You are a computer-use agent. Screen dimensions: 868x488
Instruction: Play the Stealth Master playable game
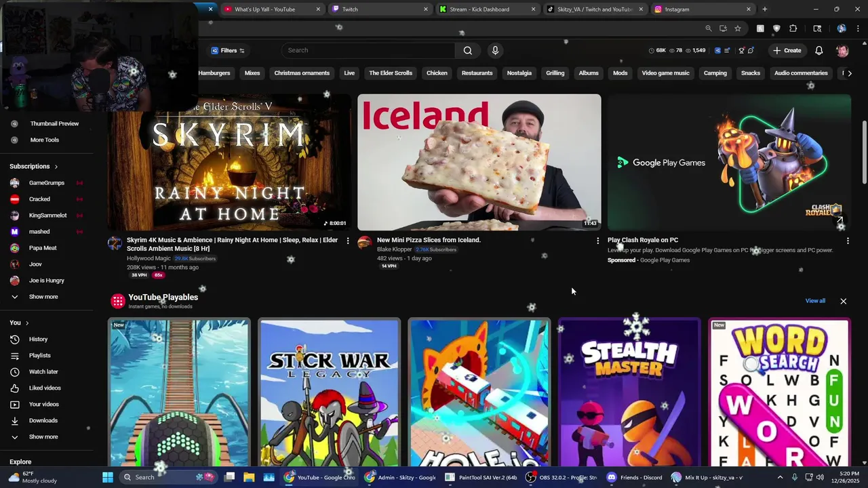[x=629, y=392]
